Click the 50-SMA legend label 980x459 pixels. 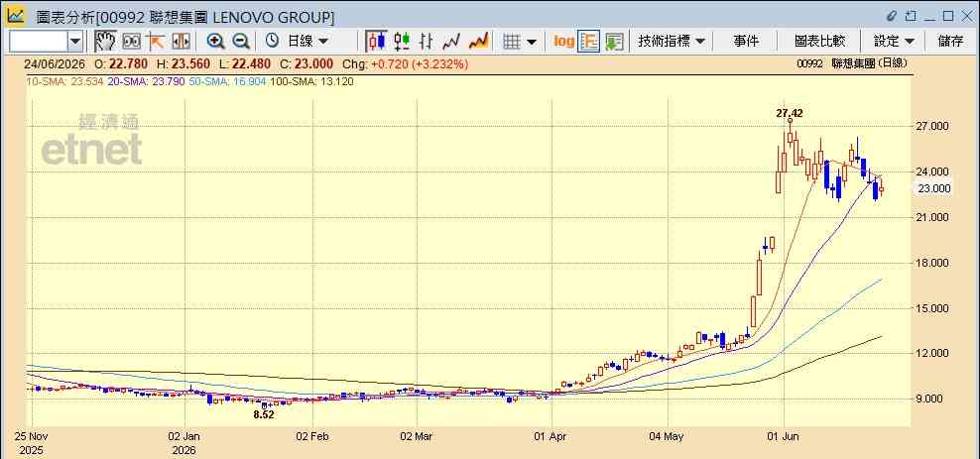coord(227,81)
